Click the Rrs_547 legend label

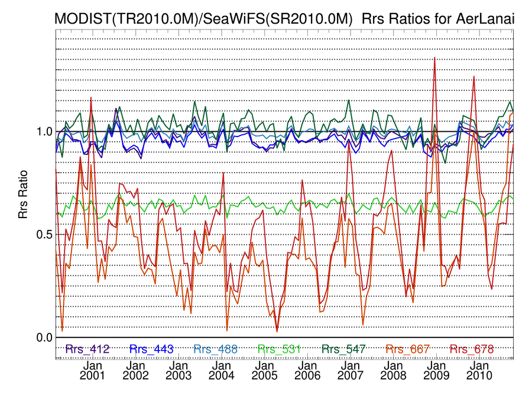pos(343,349)
